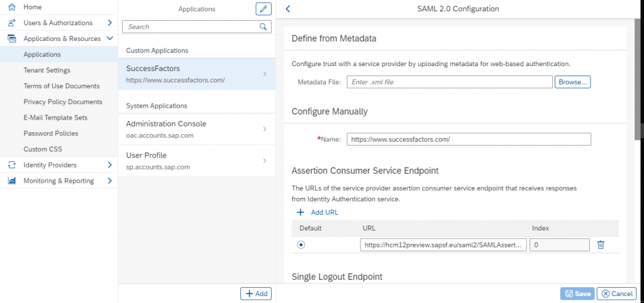Click the Save button
Viewport: 644px width, 303px height.
tap(577, 294)
